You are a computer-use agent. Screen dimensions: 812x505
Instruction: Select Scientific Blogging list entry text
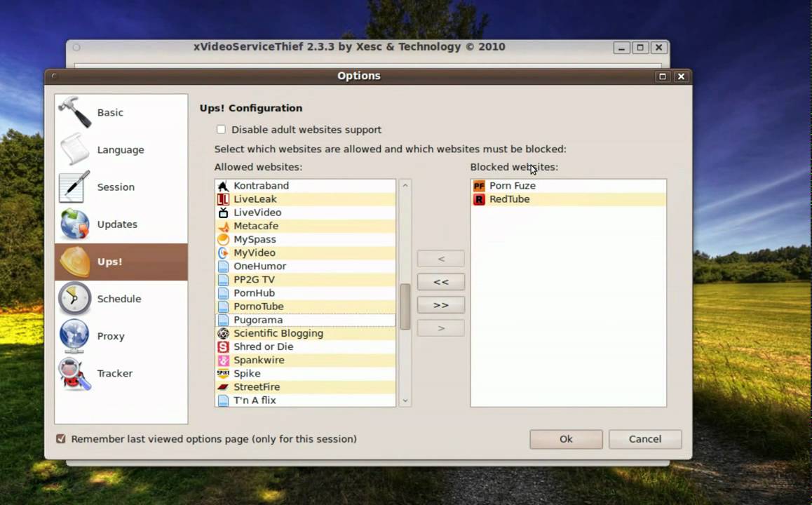point(278,334)
